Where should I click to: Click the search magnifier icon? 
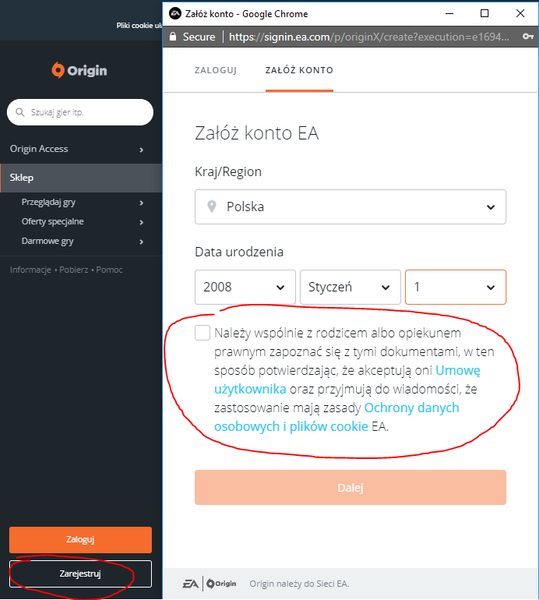coord(20,112)
